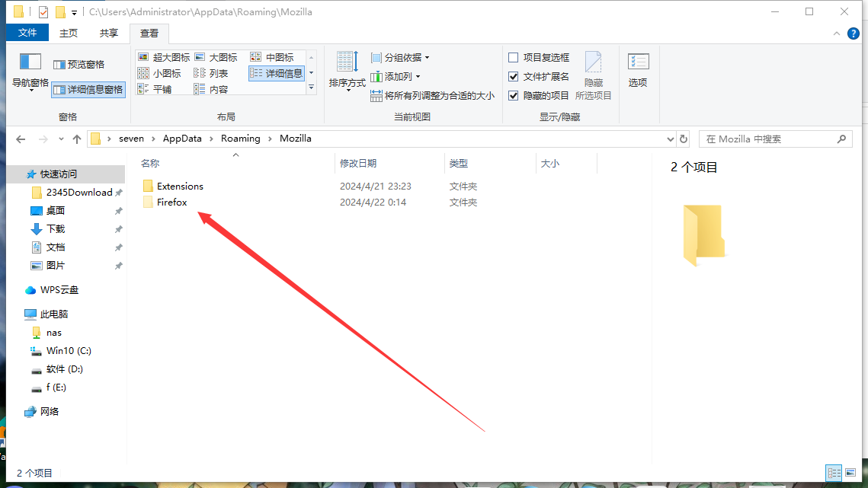
Task: Click the Roaming breadcrumb segment
Action: [240, 139]
